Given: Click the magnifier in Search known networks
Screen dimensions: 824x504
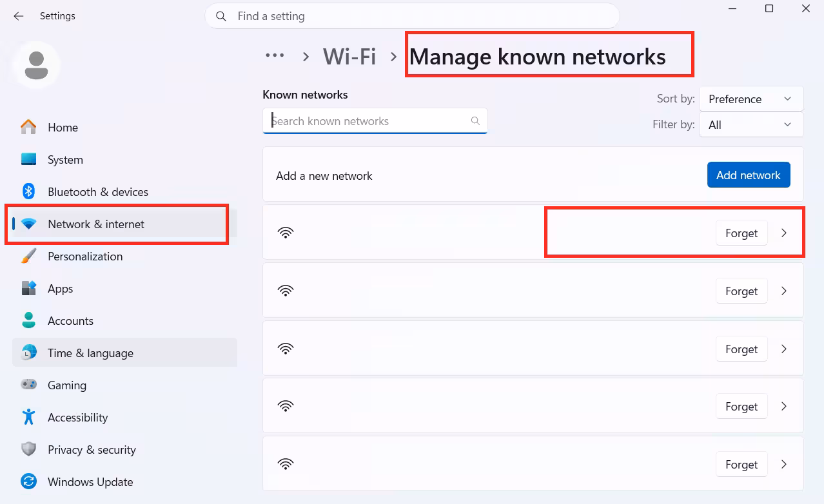Looking at the screenshot, I should click(475, 121).
